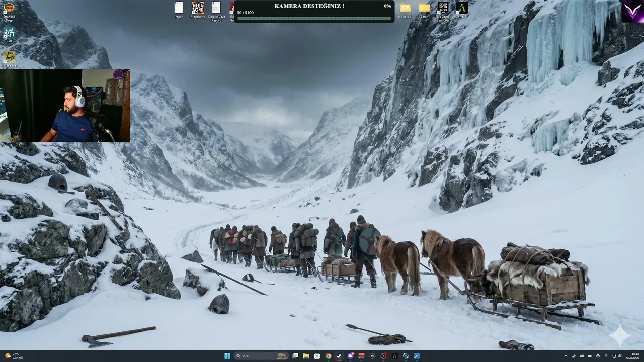Select the rapor document on desktop

pos(179,10)
